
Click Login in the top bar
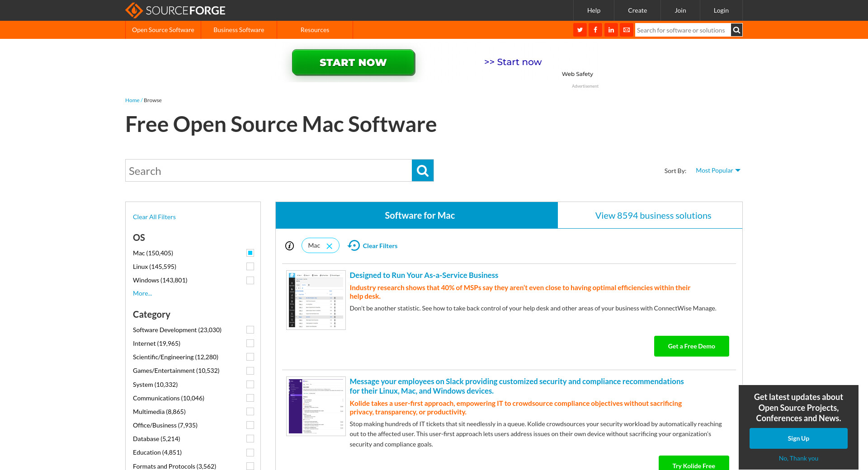click(x=721, y=10)
